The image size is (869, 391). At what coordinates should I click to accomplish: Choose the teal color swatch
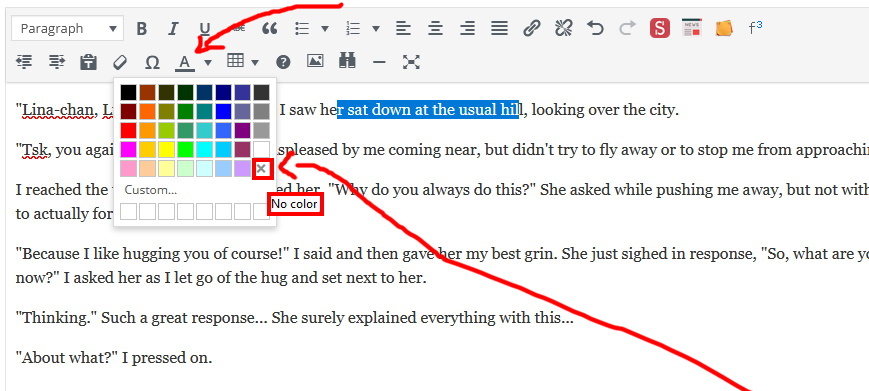pyautogui.click(x=205, y=111)
